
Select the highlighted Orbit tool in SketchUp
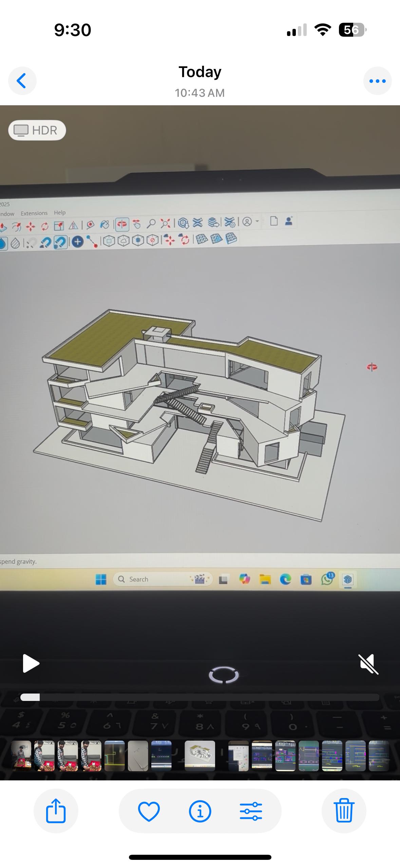point(122,224)
